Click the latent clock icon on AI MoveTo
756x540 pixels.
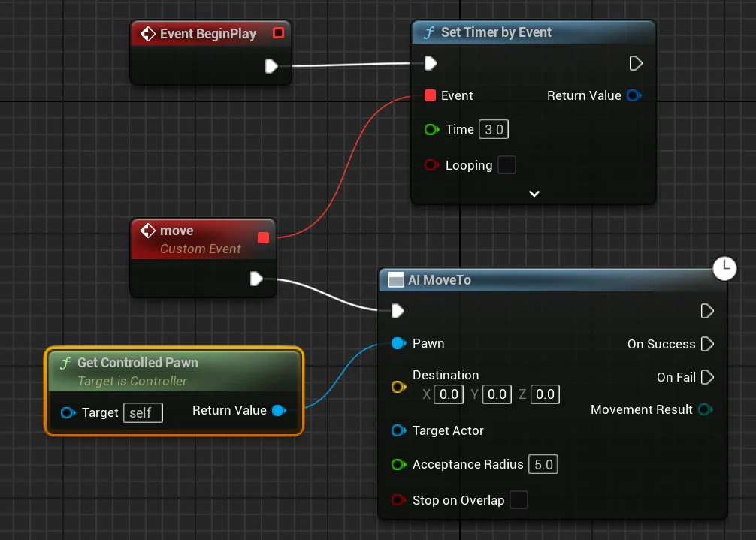coord(724,268)
